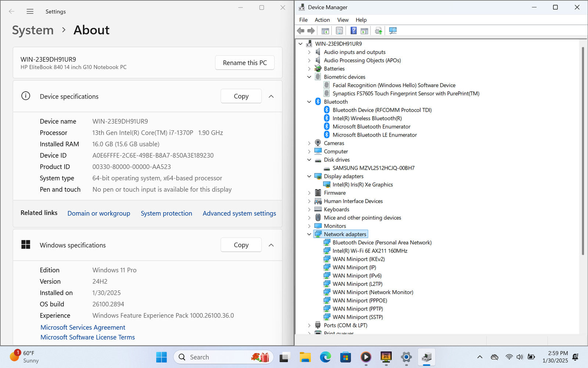
Task: Click the OneDrive cloud tray icon
Action: tap(495, 357)
